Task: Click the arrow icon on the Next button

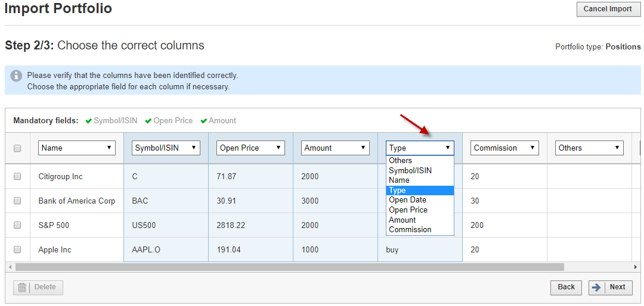Action: [596, 288]
